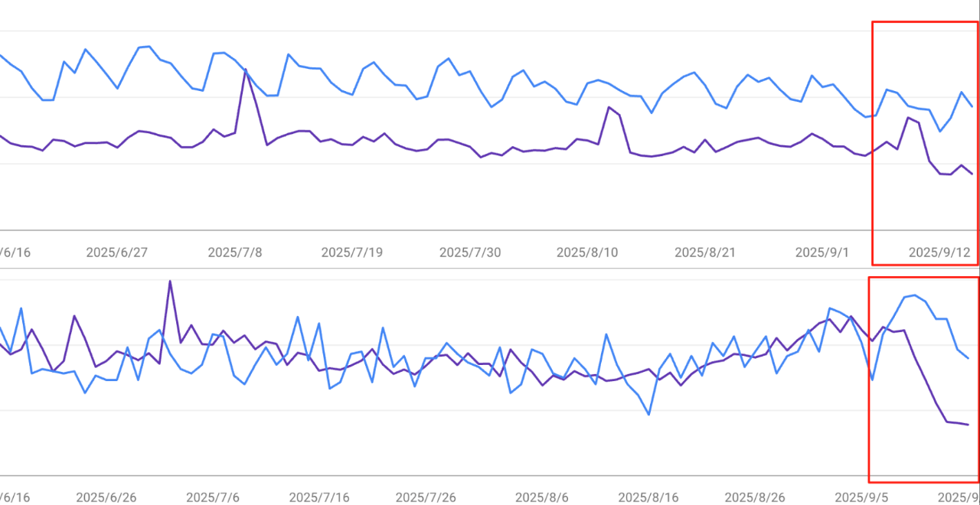
Task: Click the 2025/8/26 date label
Action: (x=754, y=497)
